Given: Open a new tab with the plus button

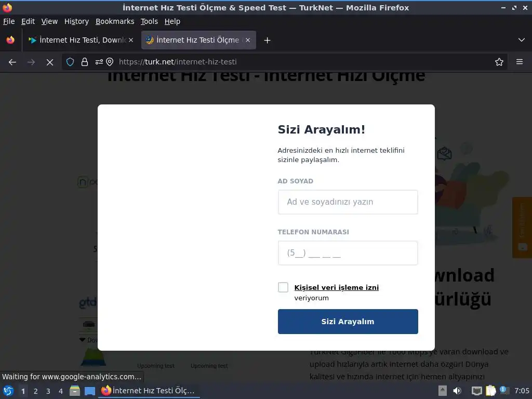Looking at the screenshot, I should click(x=268, y=41).
